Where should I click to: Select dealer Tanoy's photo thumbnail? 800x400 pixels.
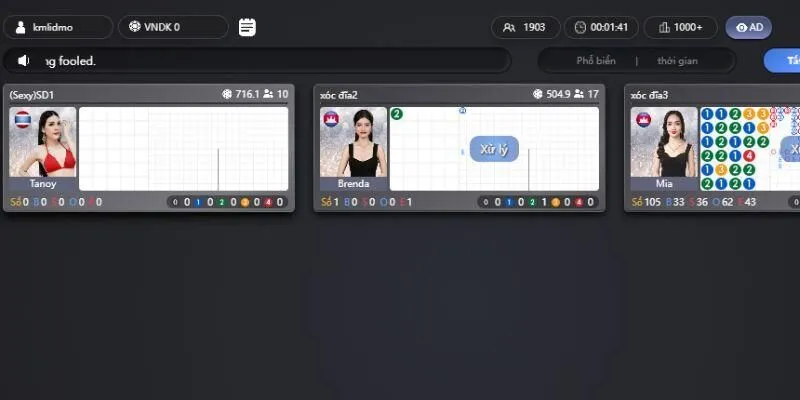click(43, 142)
